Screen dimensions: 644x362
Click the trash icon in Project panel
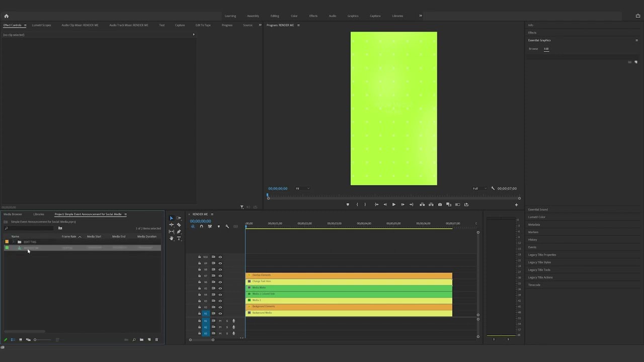[x=156, y=340]
